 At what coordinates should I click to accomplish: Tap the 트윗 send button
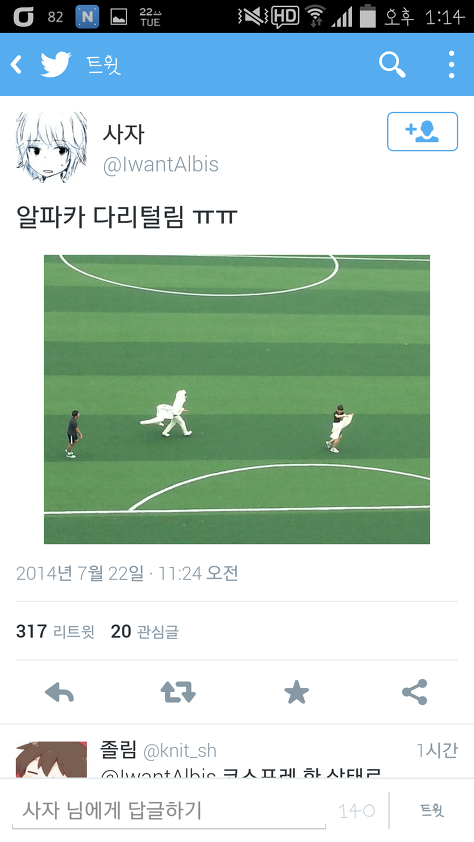[x=432, y=810]
